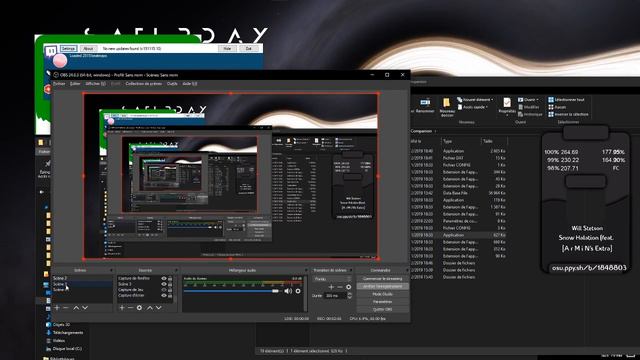640x360 pixels.
Task: Toggle visibility of Capture de jeu source
Action: point(164,290)
